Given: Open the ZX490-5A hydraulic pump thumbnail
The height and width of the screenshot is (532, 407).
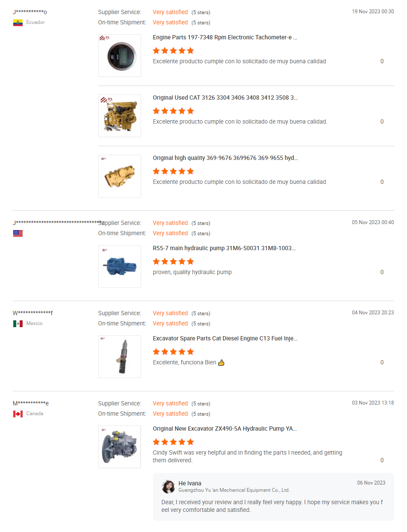Looking at the screenshot, I should (120, 447).
